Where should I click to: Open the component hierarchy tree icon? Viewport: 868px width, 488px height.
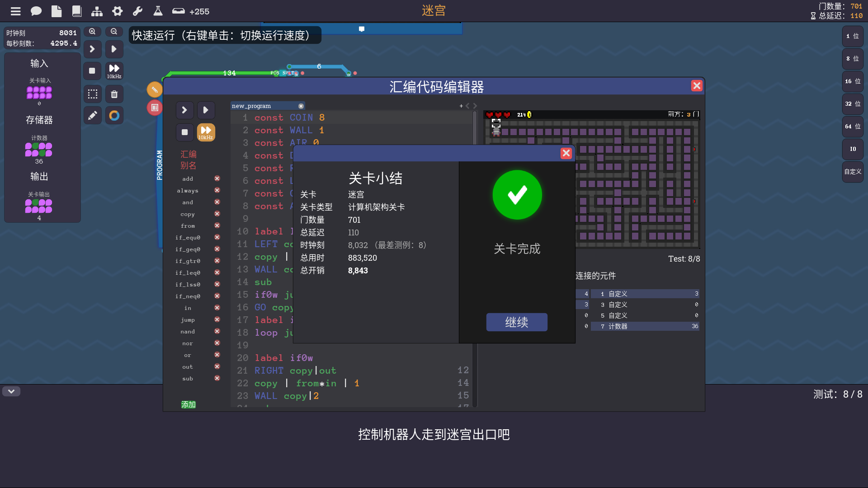pyautogui.click(x=97, y=11)
